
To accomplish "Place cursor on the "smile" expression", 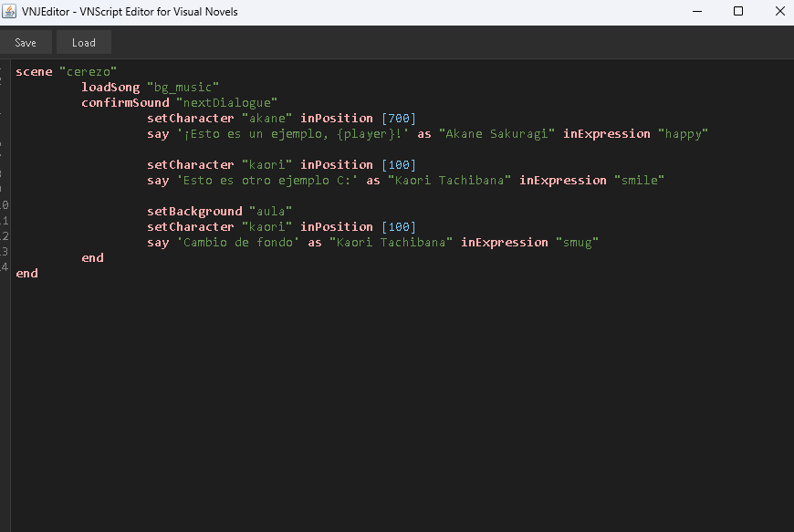I will [640, 180].
